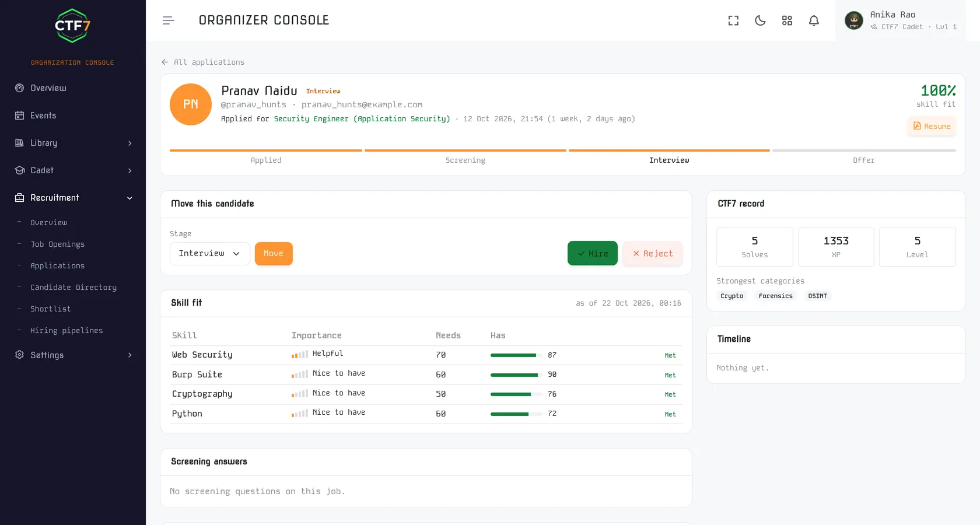
Task: Click the PN candidate avatar
Action: pyautogui.click(x=191, y=104)
